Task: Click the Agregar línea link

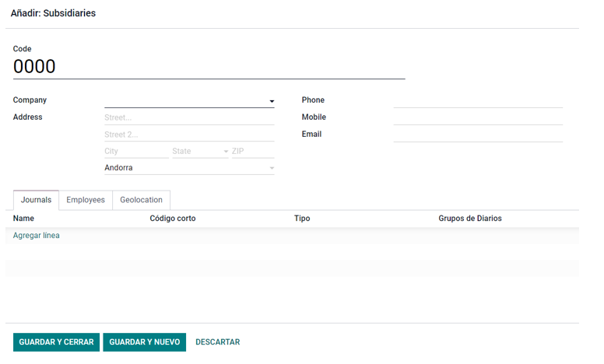Action: click(x=37, y=236)
